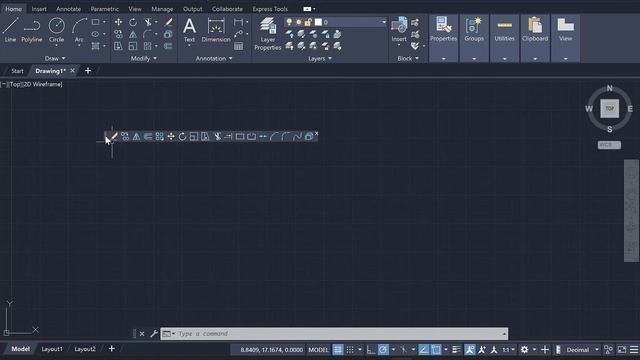Pick the Rectangle tool in the Draw panel
640x360 pixels.
[x=96, y=22]
